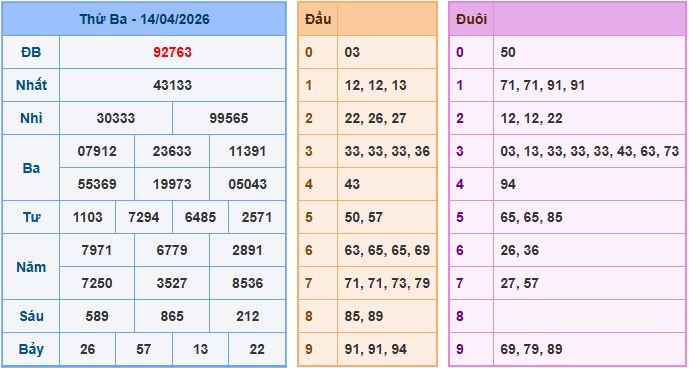Click "22, 26, 27" in Đầu table
This screenshot has height=368, width=689.
tap(375, 118)
